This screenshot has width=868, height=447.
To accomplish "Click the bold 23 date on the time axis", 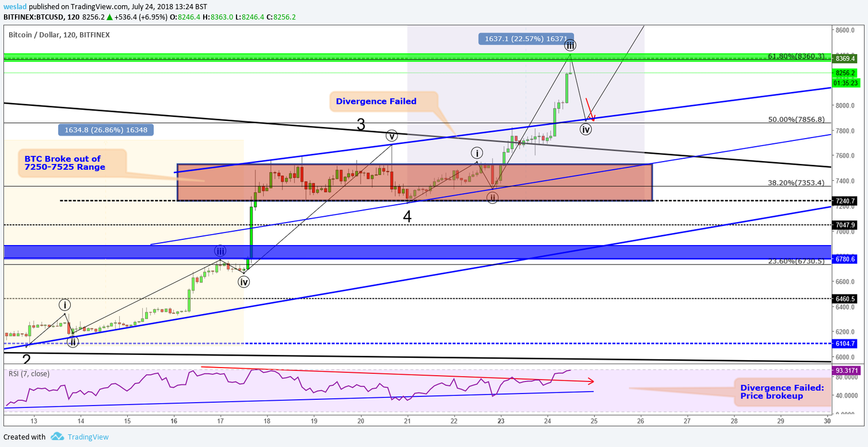I will [501, 421].
